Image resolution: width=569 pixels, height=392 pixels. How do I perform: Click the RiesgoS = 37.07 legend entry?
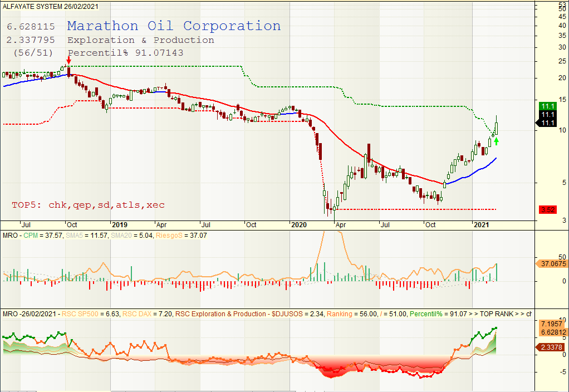[181, 235]
